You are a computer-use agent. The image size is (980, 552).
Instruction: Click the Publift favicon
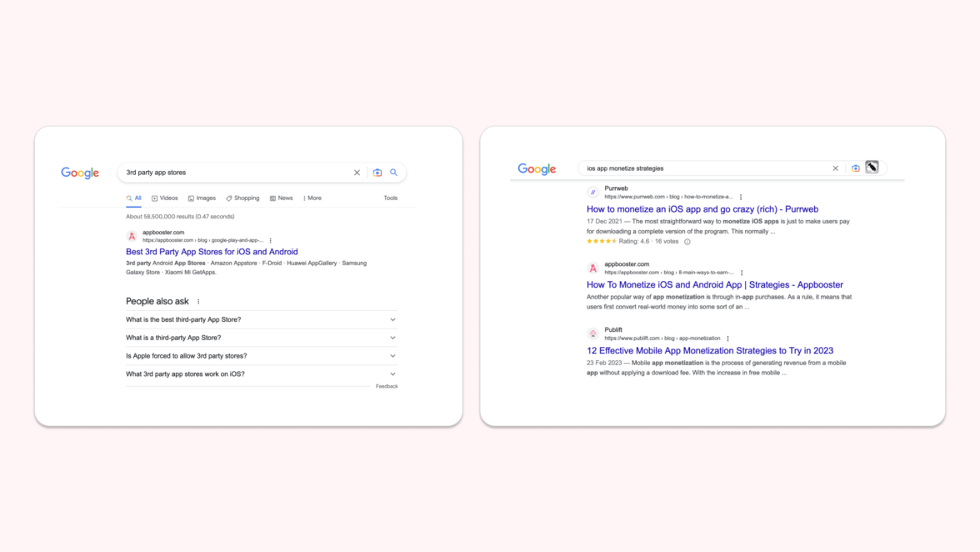592,334
